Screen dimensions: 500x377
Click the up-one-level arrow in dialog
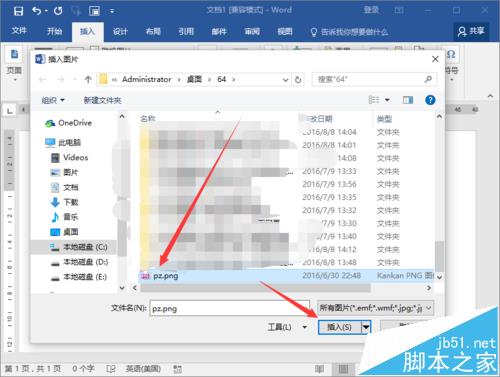click(88, 79)
